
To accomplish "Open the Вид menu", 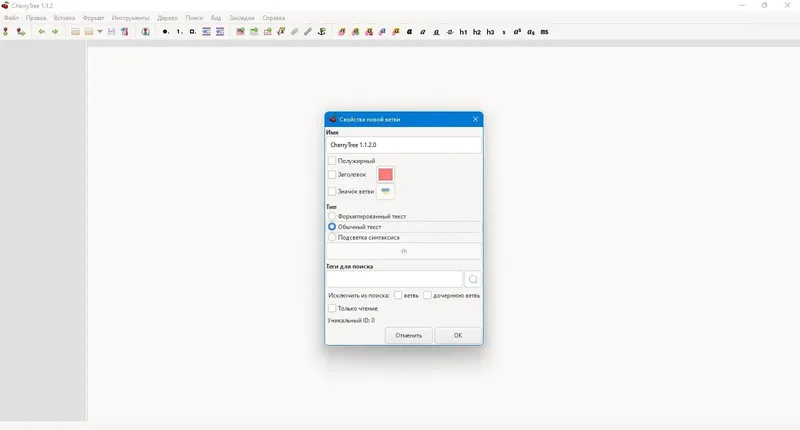I will coord(216,18).
